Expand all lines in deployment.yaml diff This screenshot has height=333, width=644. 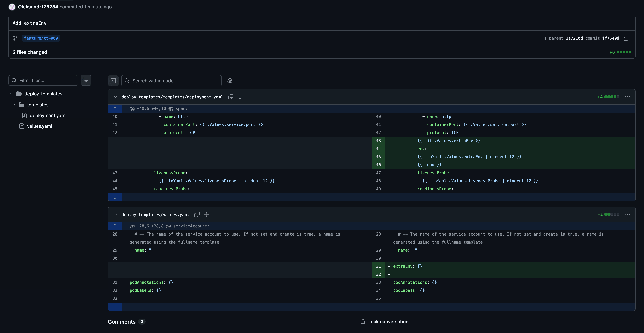pos(240,97)
